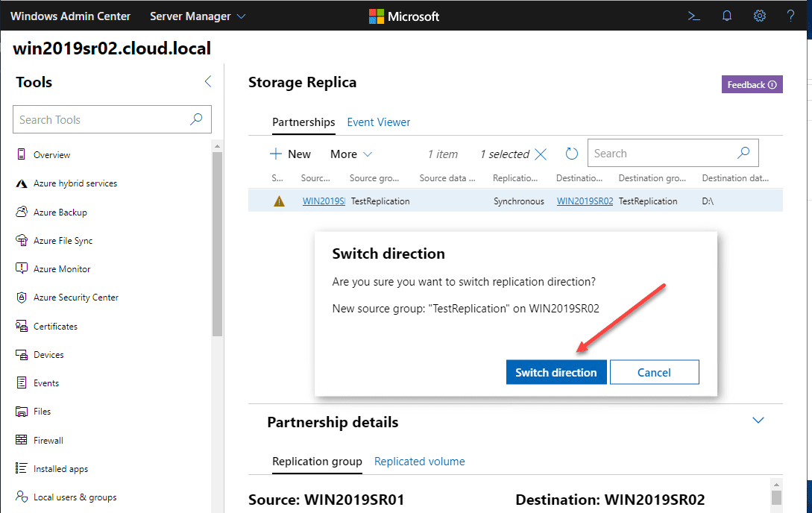Viewport: 812px width, 513px height.
Task: Switch to the Replicated volume tab
Action: [419, 462]
